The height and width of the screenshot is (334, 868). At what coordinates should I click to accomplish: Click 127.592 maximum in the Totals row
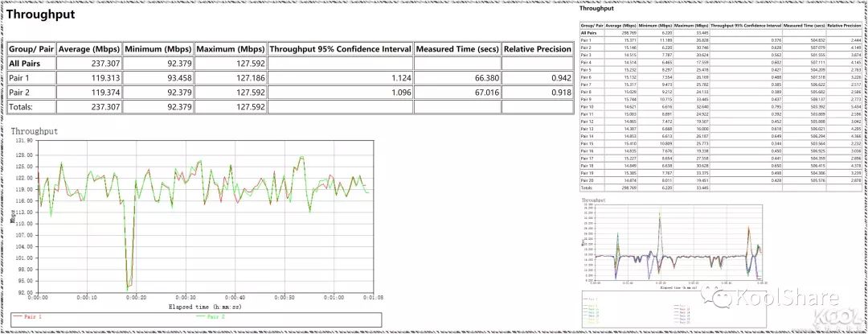point(250,107)
